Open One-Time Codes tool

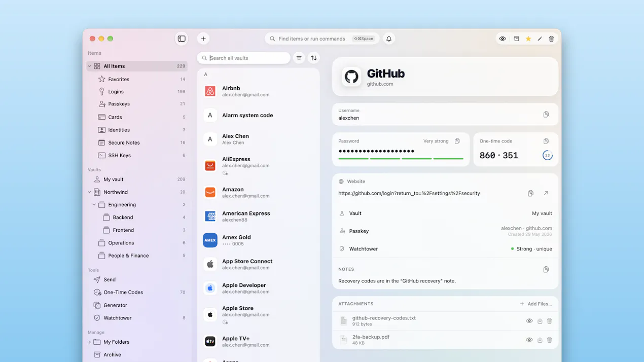pos(137,293)
